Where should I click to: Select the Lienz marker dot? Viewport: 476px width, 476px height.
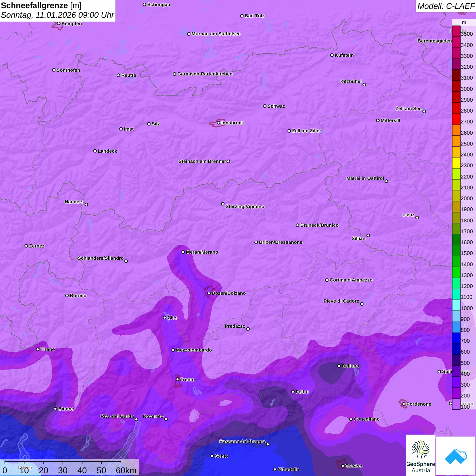(417, 218)
